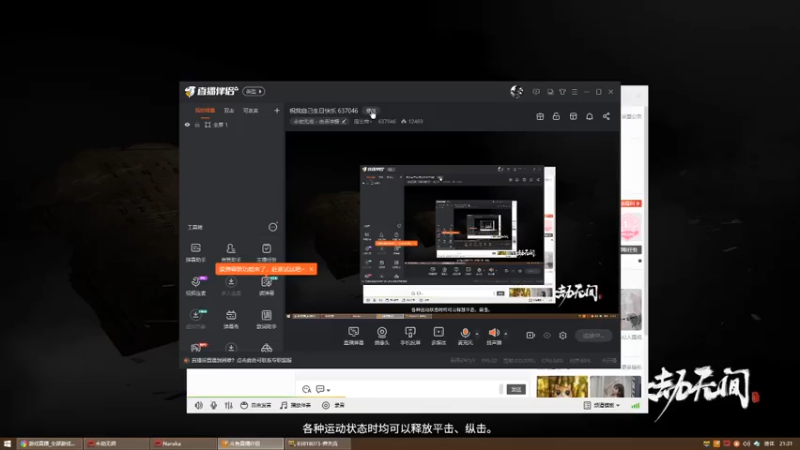The width and height of the screenshot is (800, 450).
Task: Toggle the preview eye icon near settings
Action: pos(547,335)
